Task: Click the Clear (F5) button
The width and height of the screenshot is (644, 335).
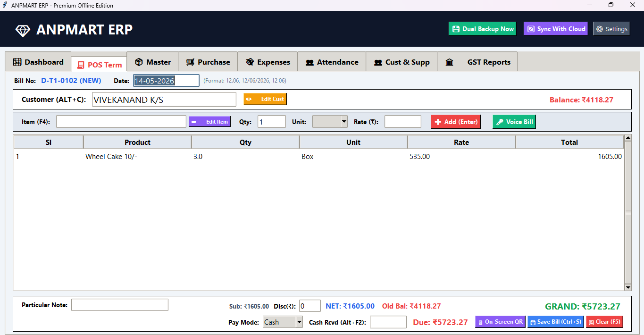Action: pos(604,322)
